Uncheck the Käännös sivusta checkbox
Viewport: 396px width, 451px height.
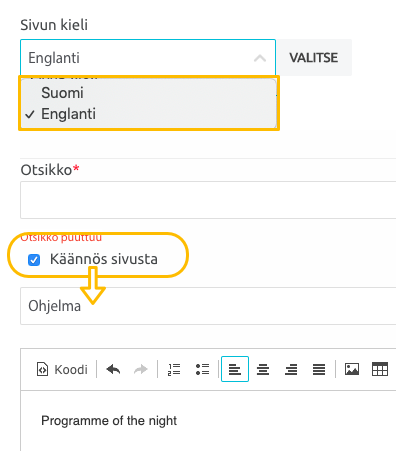point(34,260)
